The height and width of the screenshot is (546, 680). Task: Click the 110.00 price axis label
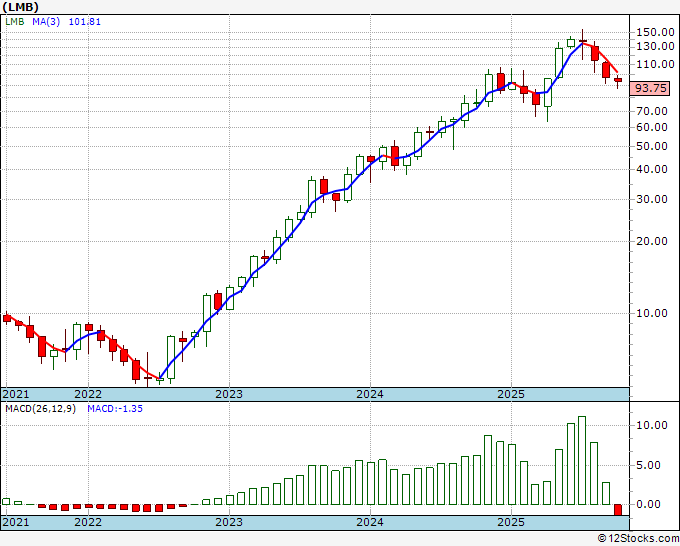click(655, 64)
